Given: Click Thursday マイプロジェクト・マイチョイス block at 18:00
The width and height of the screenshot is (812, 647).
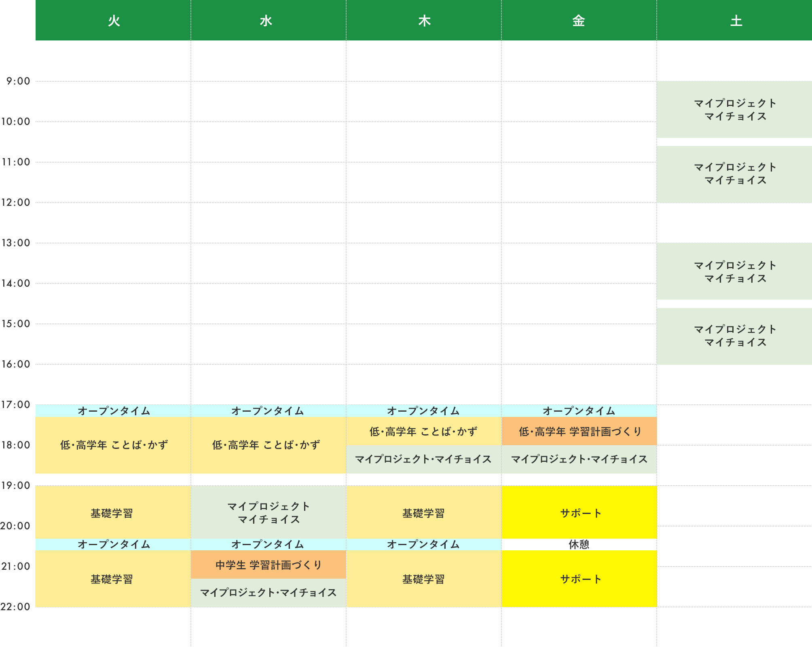Looking at the screenshot, I should [423, 459].
